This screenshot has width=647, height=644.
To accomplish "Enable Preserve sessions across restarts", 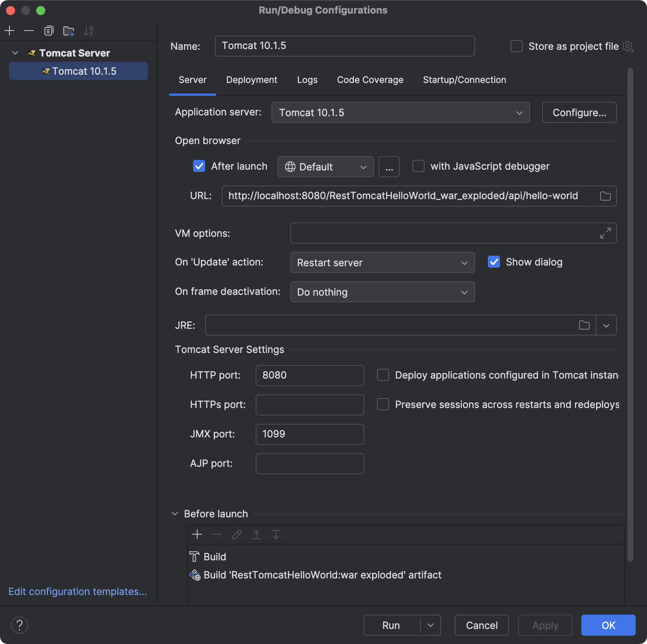I will pos(383,404).
